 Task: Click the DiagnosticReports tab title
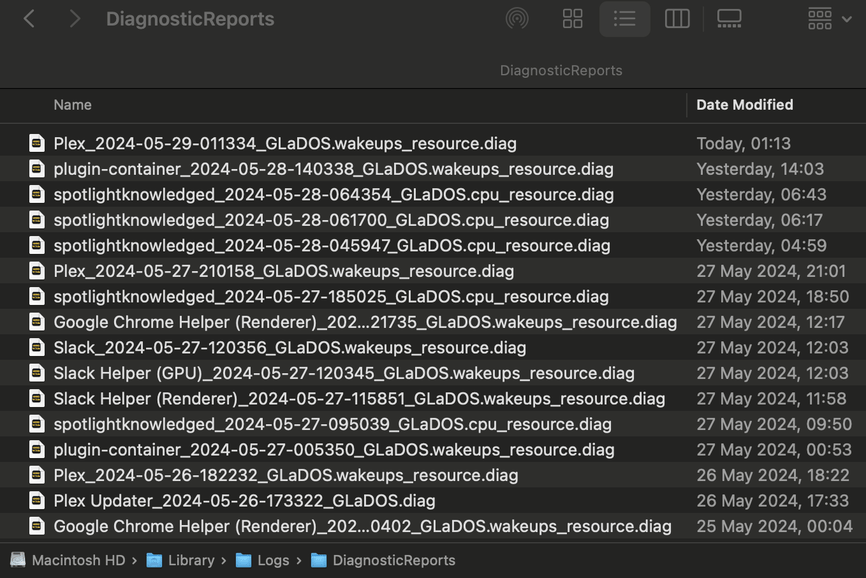pos(561,71)
